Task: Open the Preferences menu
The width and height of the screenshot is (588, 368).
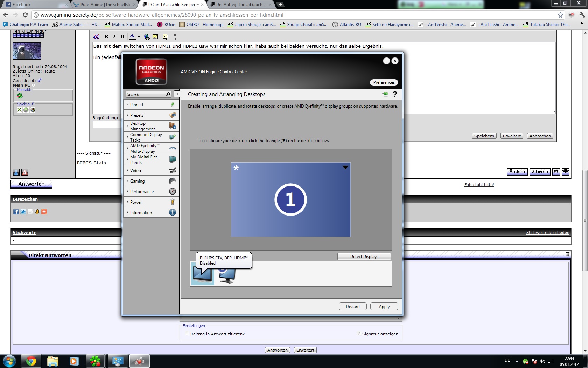Action: coord(384,82)
